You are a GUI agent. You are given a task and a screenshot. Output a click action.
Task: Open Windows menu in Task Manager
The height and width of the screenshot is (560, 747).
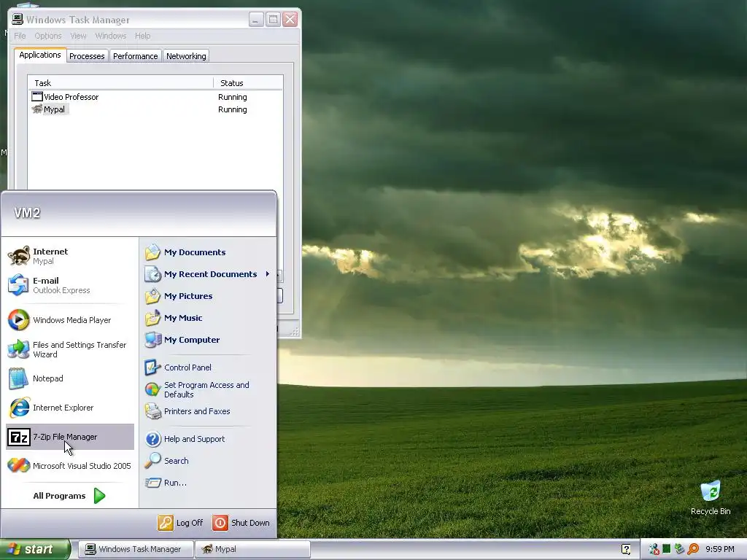pos(111,36)
